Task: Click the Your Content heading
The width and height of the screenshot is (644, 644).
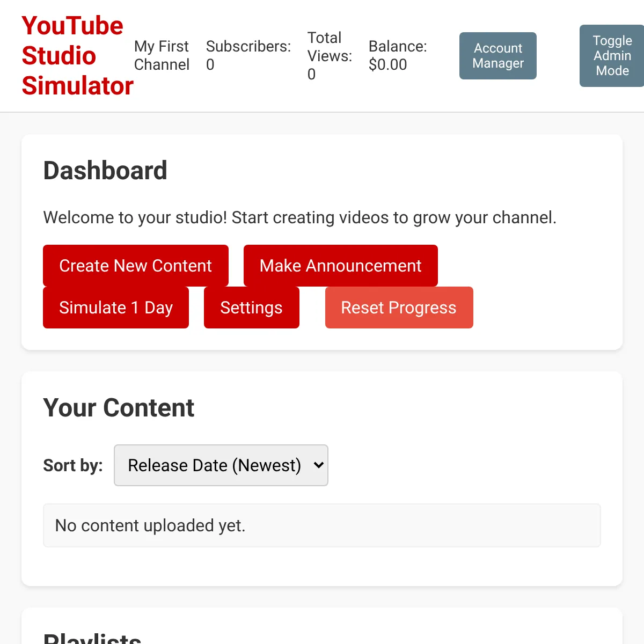Action: coord(119,408)
